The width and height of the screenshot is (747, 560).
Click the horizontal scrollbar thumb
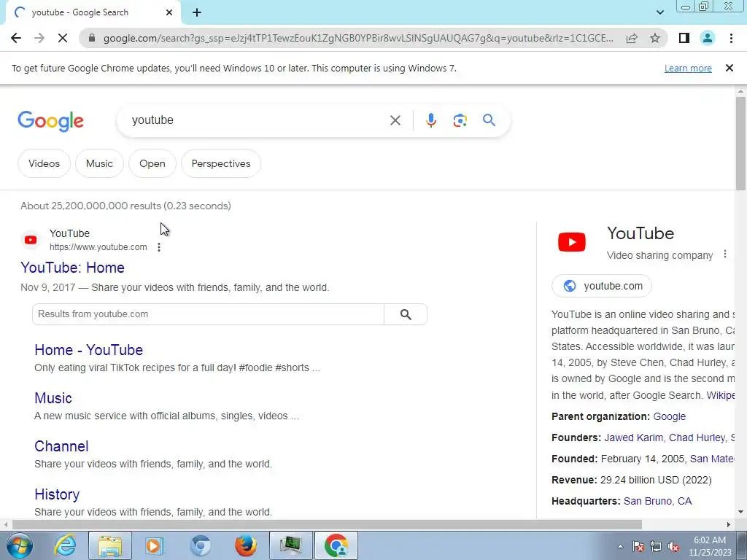327,525
